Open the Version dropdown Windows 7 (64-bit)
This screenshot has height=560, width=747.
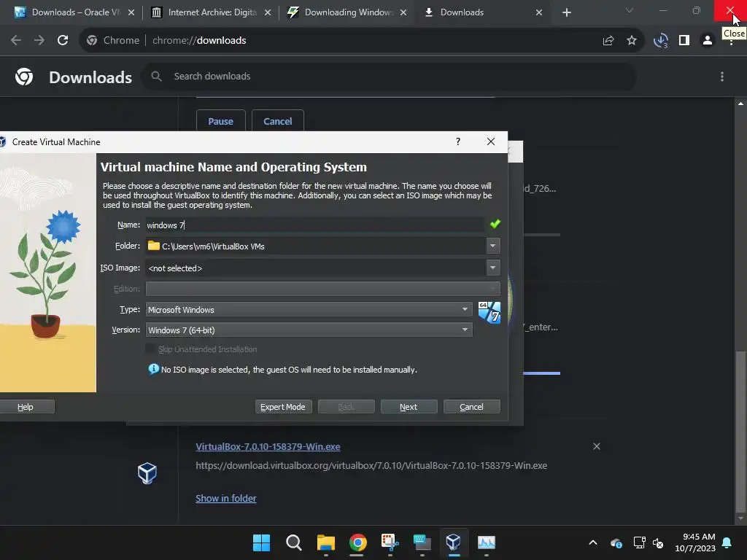coord(309,330)
